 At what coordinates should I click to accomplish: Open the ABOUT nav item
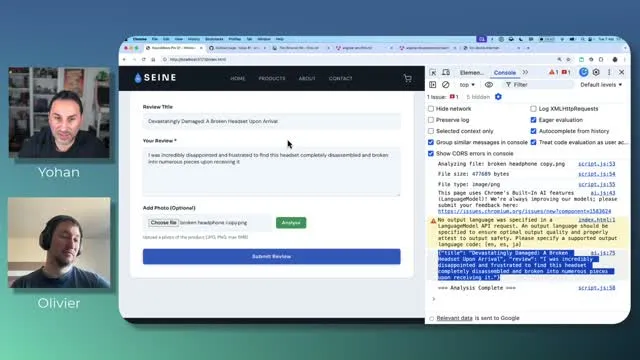pyautogui.click(x=307, y=78)
